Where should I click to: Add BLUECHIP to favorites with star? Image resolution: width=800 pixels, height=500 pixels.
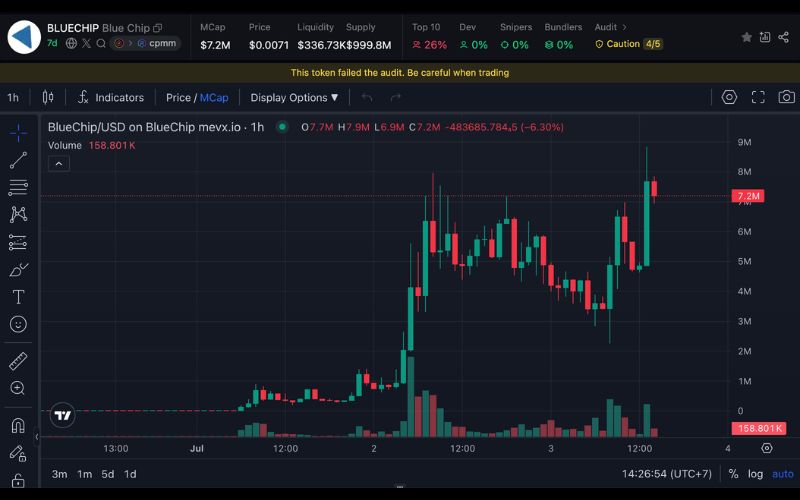coord(746,37)
